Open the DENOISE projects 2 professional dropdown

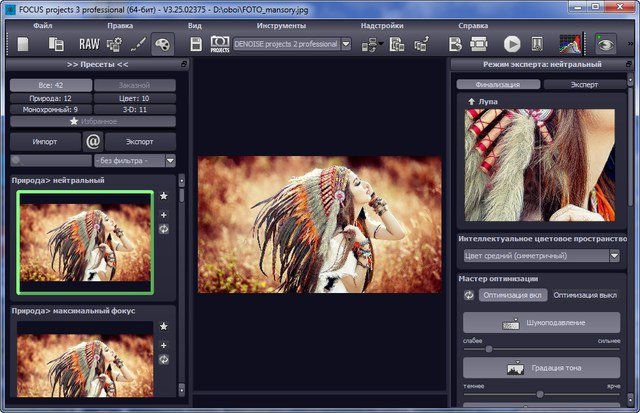pyautogui.click(x=346, y=44)
